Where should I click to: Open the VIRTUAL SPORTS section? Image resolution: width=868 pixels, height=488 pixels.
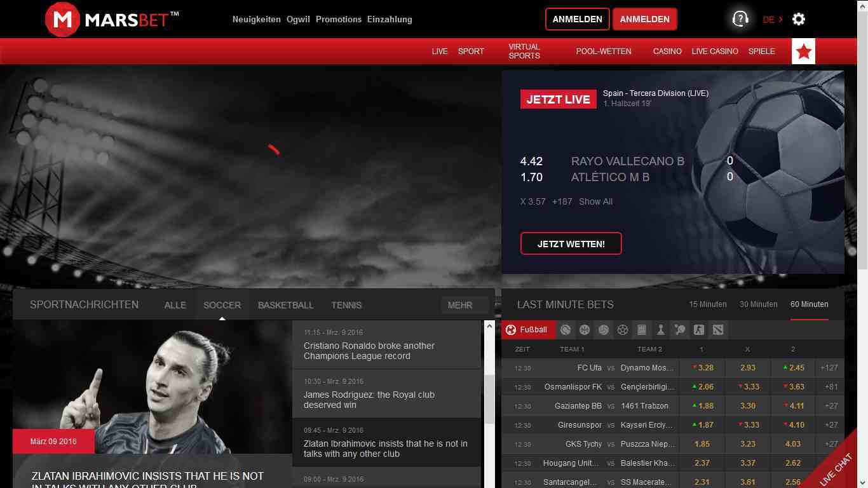[x=525, y=51]
